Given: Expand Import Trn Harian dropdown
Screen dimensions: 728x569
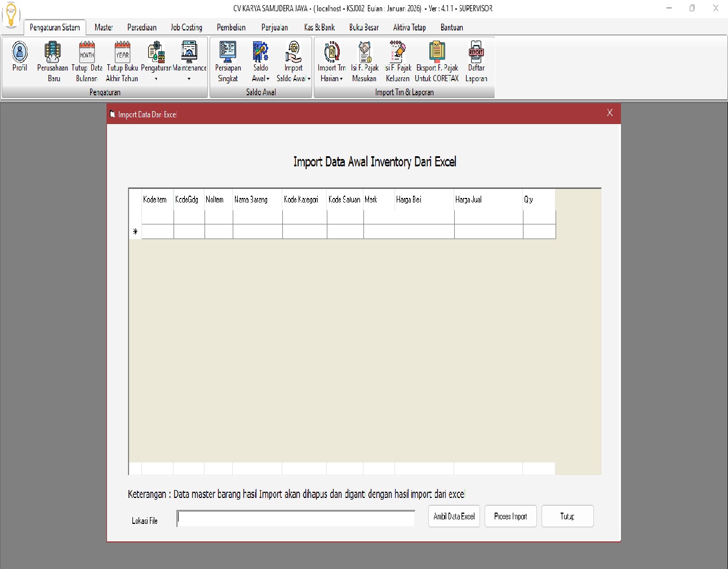Looking at the screenshot, I should click(x=341, y=79).
